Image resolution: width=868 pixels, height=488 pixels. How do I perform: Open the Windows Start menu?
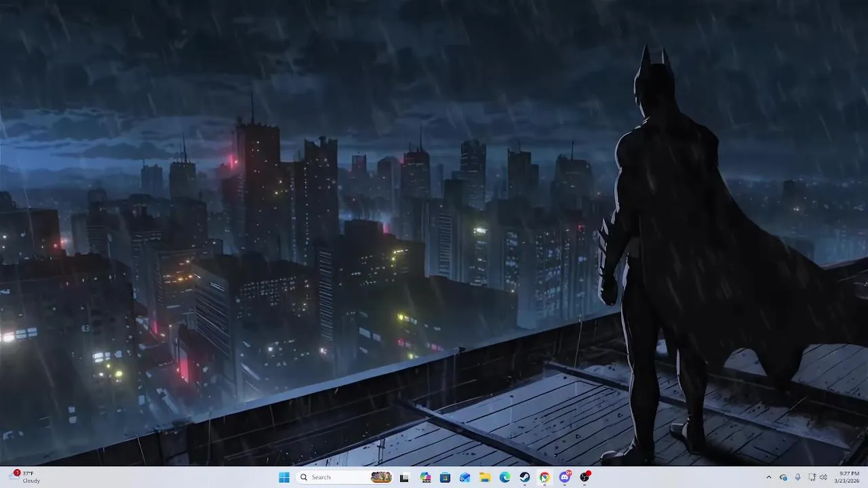[284, 477]
